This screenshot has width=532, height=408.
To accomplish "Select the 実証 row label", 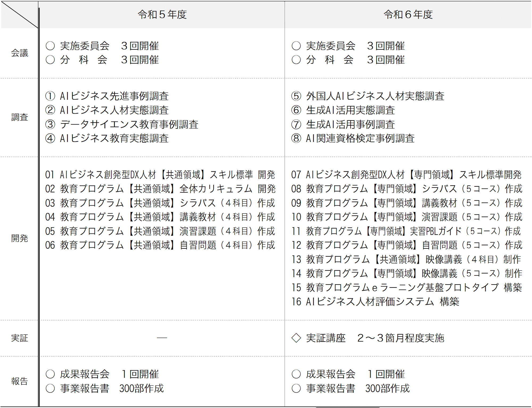I will click(x=19, y=338).
